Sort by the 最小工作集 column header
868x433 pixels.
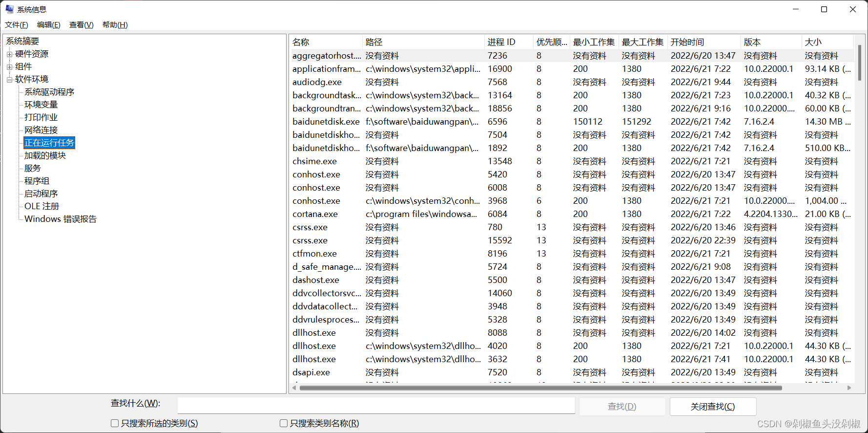595,42
